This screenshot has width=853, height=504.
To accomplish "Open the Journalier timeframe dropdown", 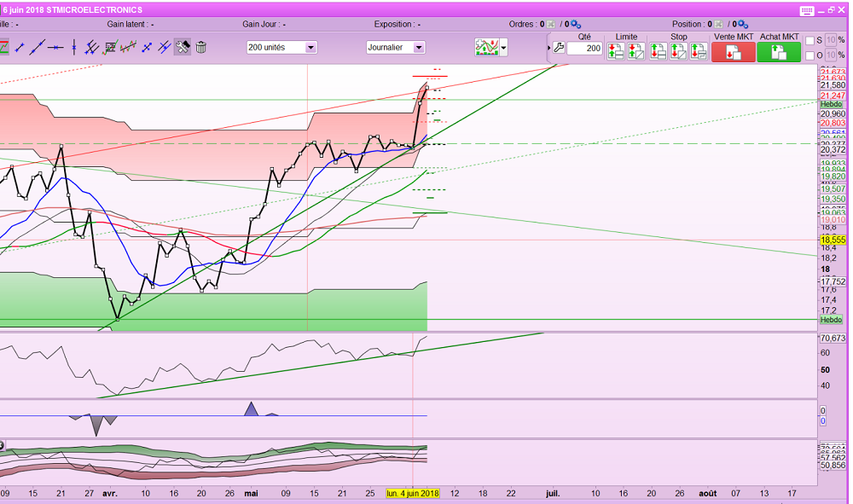I will pyautogui.click(x=396, y=47).
